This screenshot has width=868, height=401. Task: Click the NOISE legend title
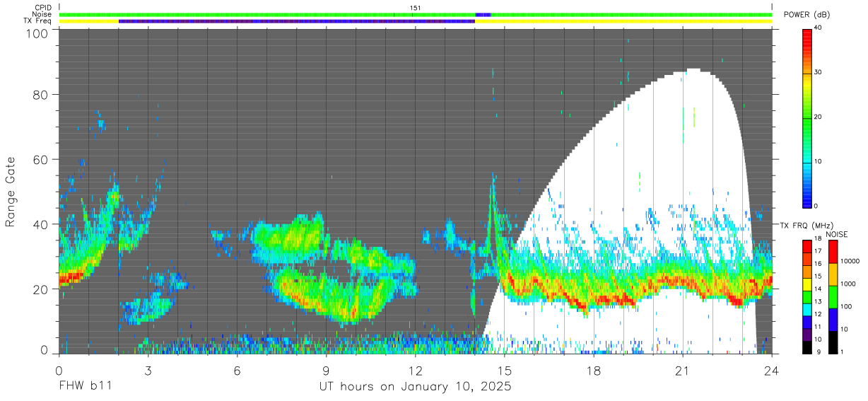pyautogui.click(x=836, y=234)
